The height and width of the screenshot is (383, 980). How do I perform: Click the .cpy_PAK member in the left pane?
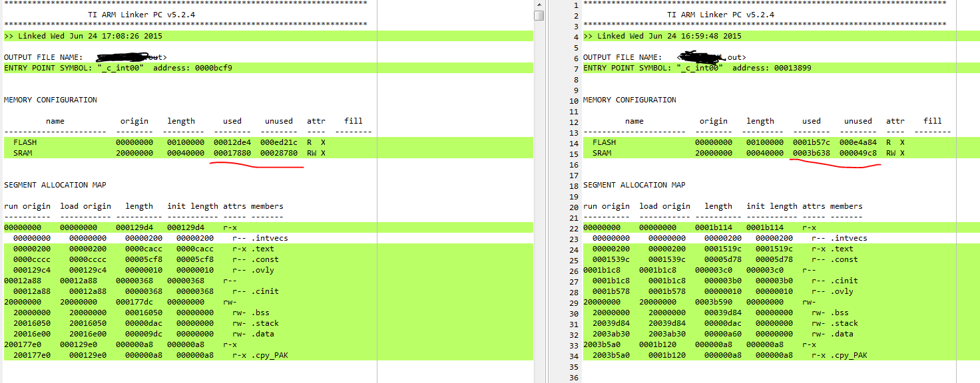270,355
